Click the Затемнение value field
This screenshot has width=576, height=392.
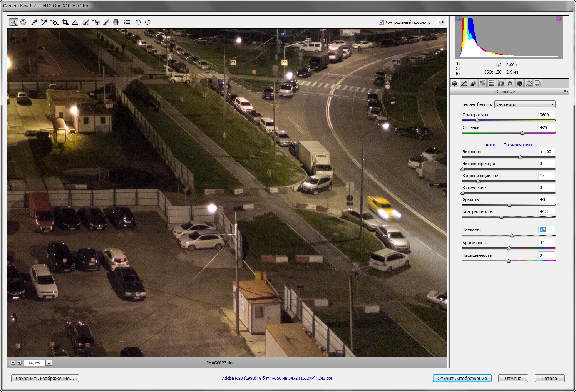point(546,188)
